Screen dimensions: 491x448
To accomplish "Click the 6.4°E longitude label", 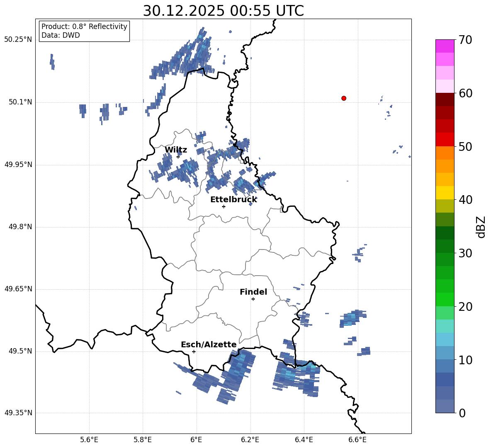I will [304, 440].
